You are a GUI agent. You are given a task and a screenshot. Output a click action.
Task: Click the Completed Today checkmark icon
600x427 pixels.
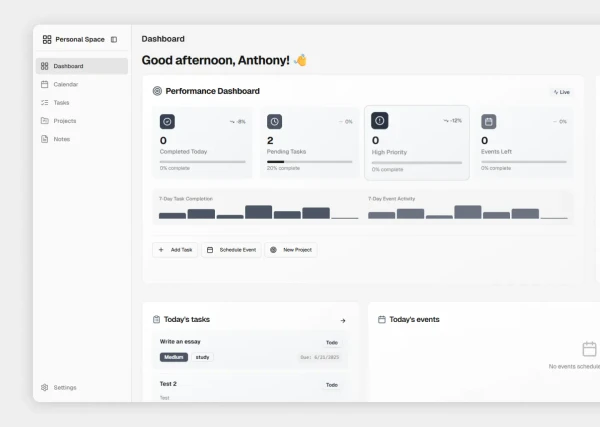coord(167,121)
